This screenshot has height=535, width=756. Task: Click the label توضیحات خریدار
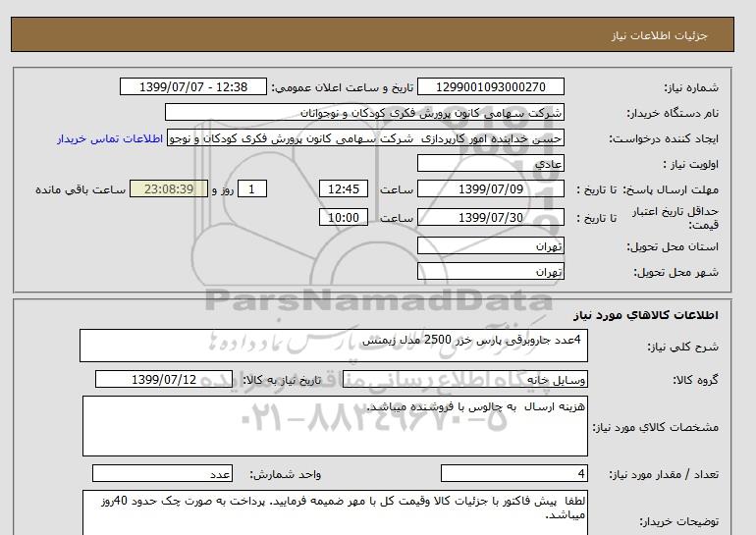[678, 521]
